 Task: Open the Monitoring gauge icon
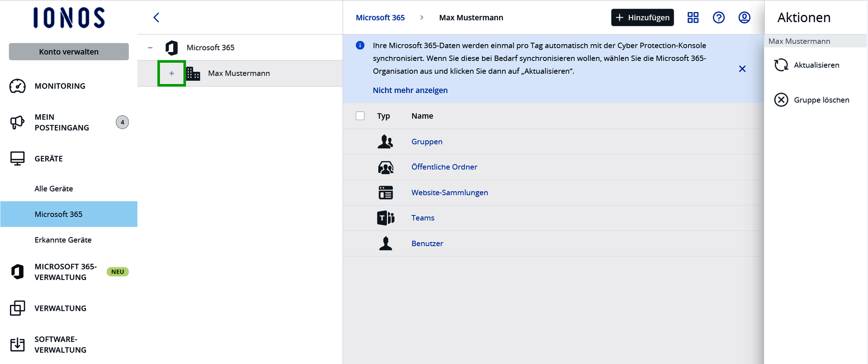click(18, 86)
